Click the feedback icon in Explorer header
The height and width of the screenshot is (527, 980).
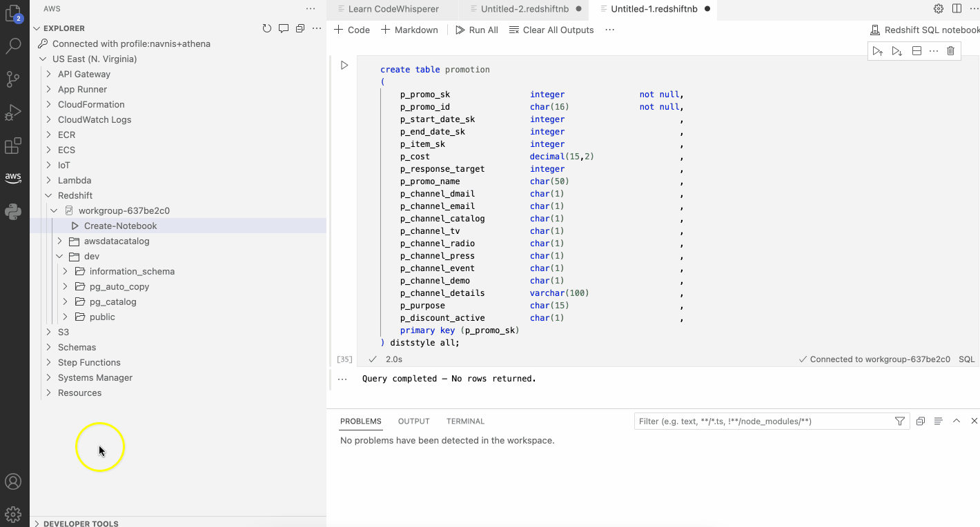(284, 28)
